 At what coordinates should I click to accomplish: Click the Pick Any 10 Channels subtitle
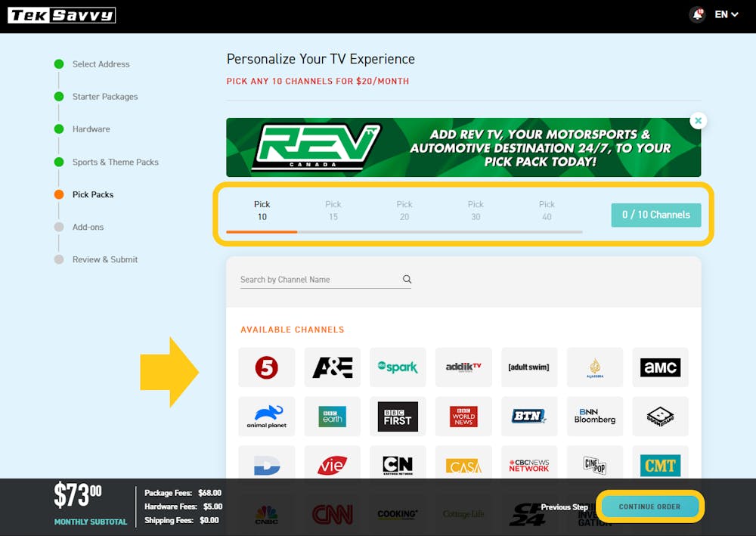tap(318, 81)
